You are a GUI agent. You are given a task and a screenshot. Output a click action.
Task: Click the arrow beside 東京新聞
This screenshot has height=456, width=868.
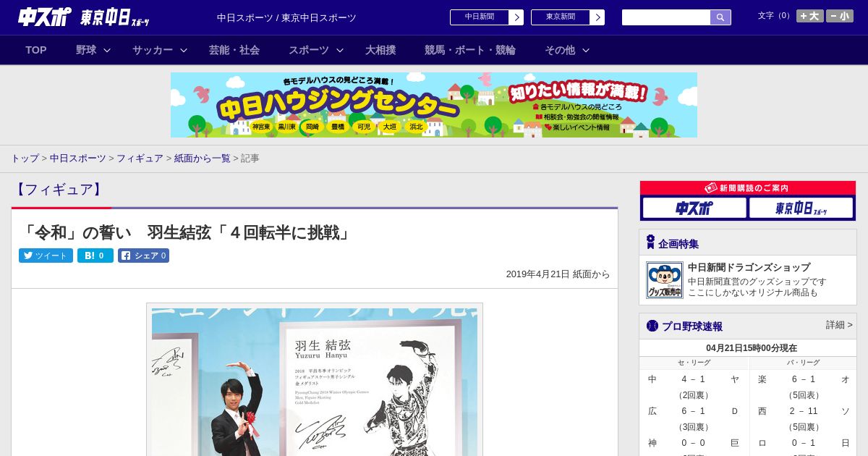(597, 17)
